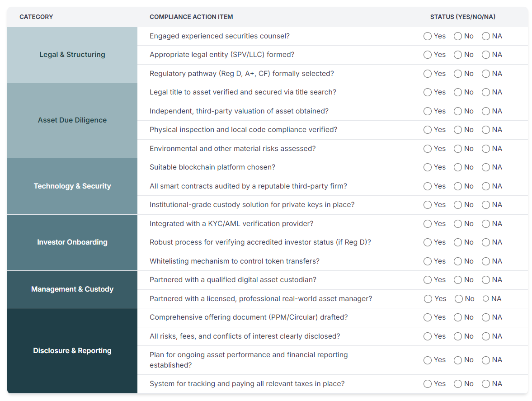
Task: Choose Yes for 'Appropriate legal entity (SPV/LLC) formed?'
Action: tap(428, 55)
